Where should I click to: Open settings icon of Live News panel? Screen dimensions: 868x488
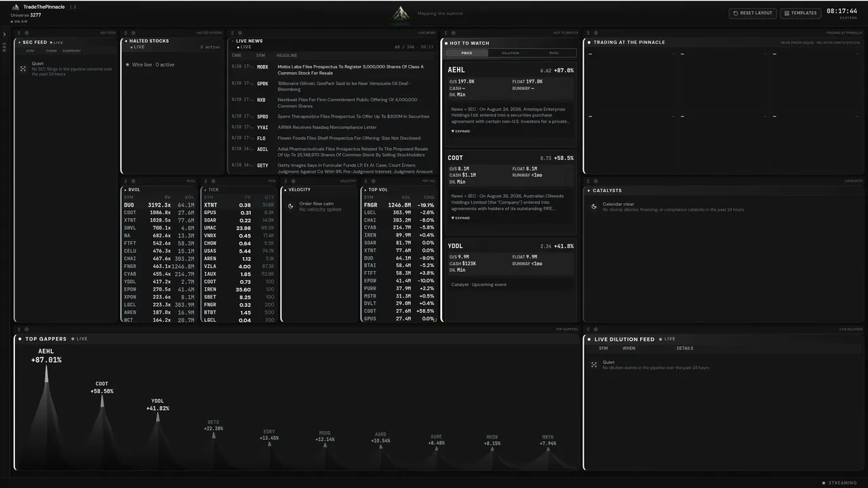239,33
